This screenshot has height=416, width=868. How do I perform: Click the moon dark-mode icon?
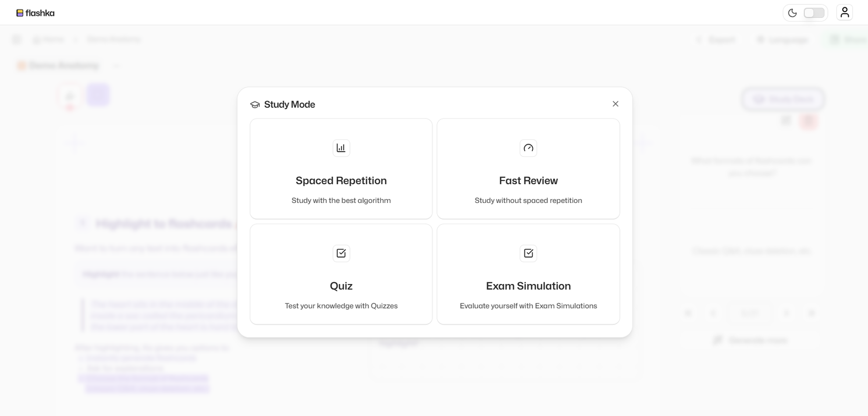click(793, 13)
